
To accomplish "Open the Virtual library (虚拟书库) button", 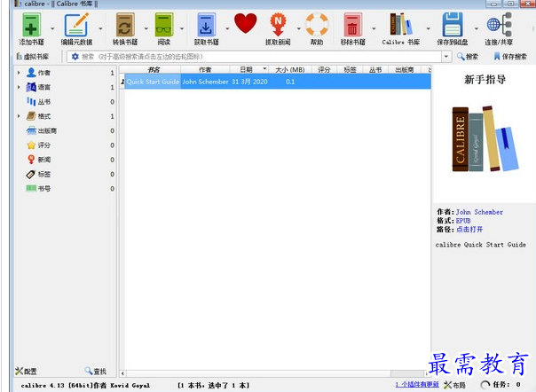I will 33,57.
